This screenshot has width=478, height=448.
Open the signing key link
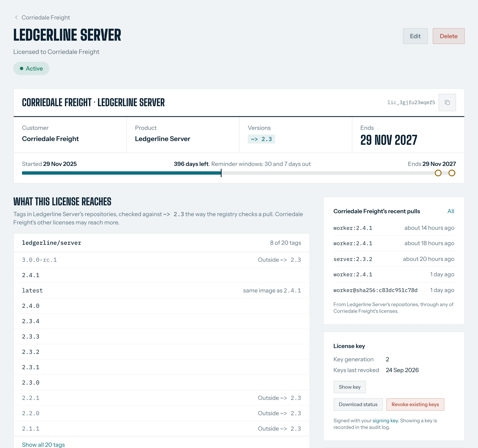(385, 421)
